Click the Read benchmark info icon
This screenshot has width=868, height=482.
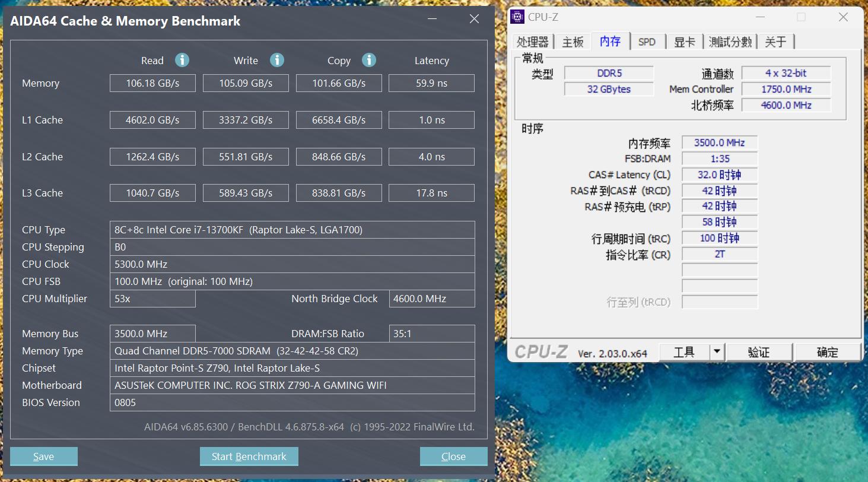pos(182,60)
